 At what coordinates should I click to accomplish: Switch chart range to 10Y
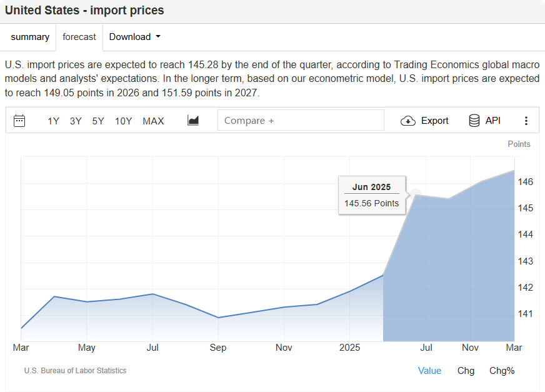pyautogui.click(x=123, y=121)
